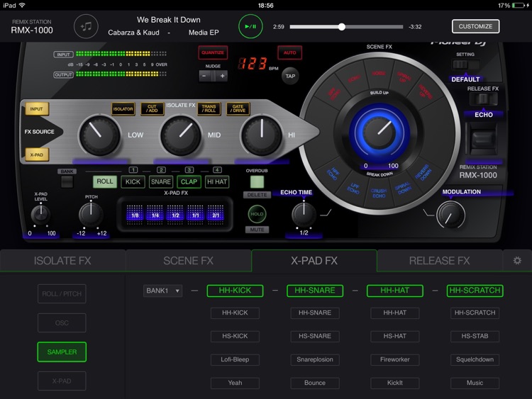Toggle the QUANTIZE button
Viewport: 532px width, 399px height.
pos(213,53)
